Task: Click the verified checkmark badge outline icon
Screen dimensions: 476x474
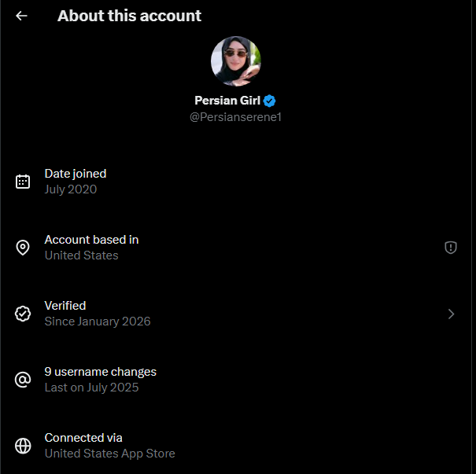Action: pos(23,314)
